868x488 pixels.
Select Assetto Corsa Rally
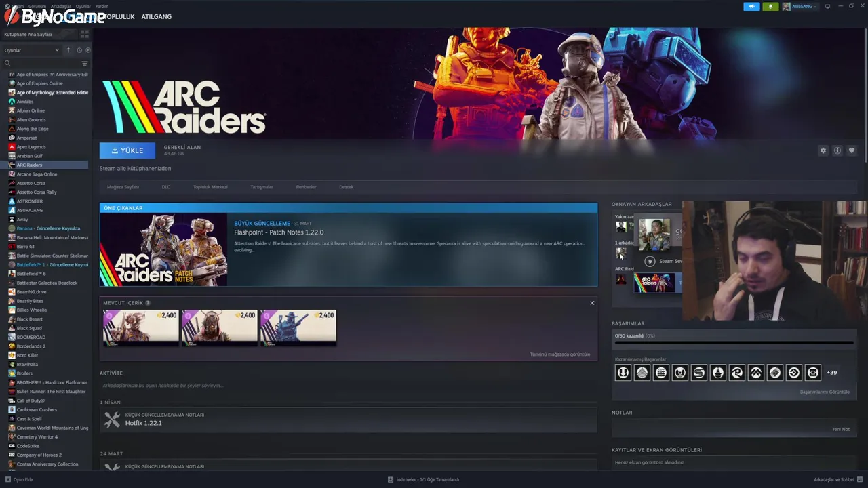(x=37, y=192)
